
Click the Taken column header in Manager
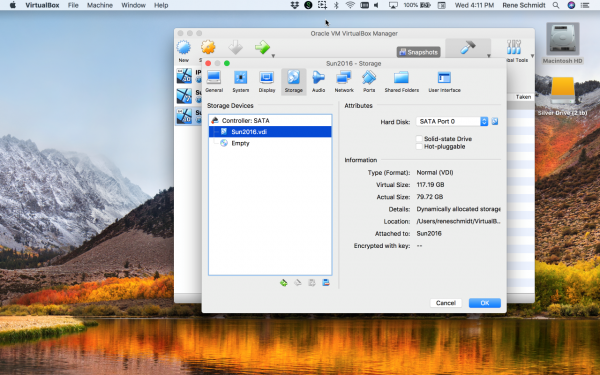[x=523, y=97]
